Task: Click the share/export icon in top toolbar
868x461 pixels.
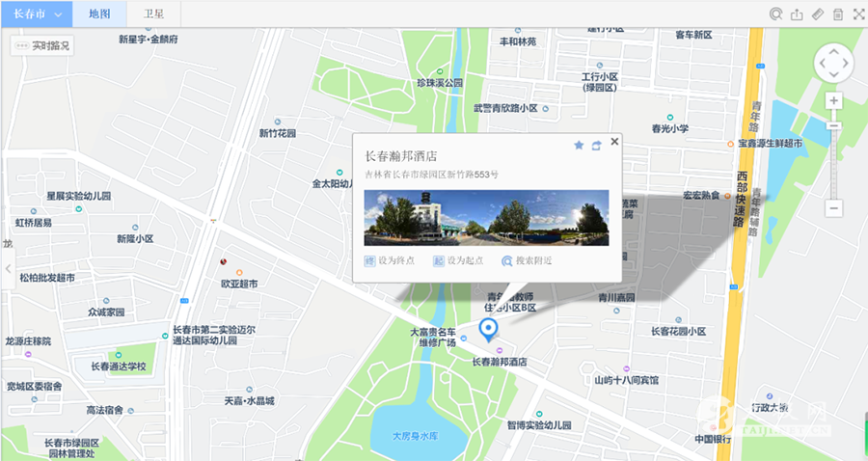Action: (x=797, y=14)
